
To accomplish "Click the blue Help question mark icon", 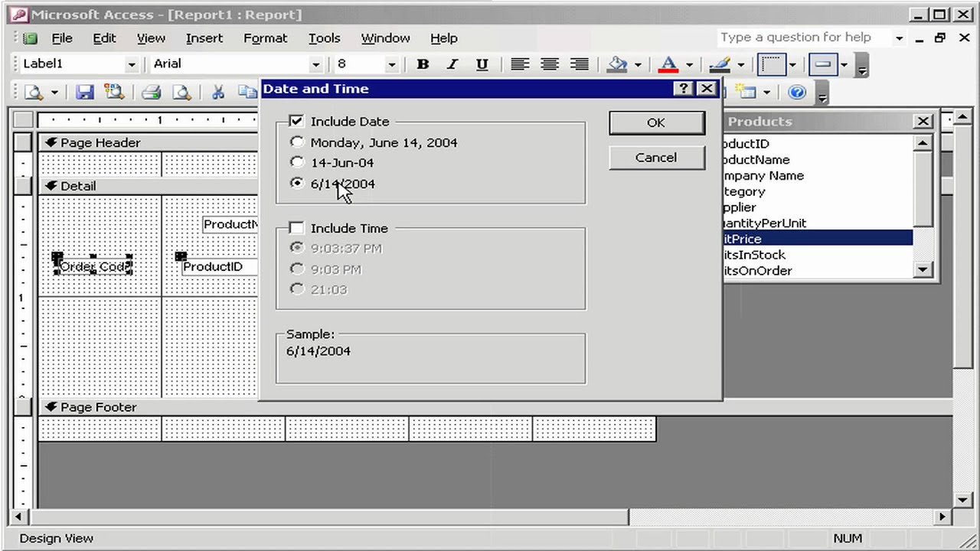I will pyautogui.click(x=797, y=93).
